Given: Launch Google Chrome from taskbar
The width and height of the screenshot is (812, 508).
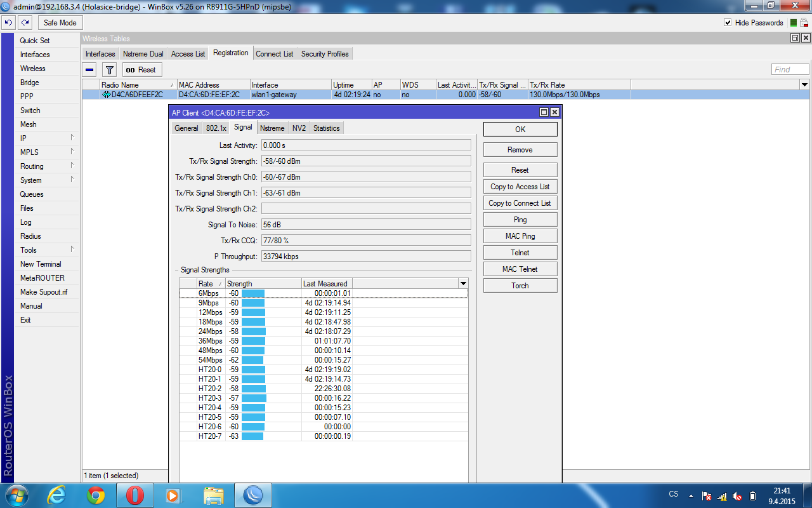Looking at the screenshot, I should 96,495.
